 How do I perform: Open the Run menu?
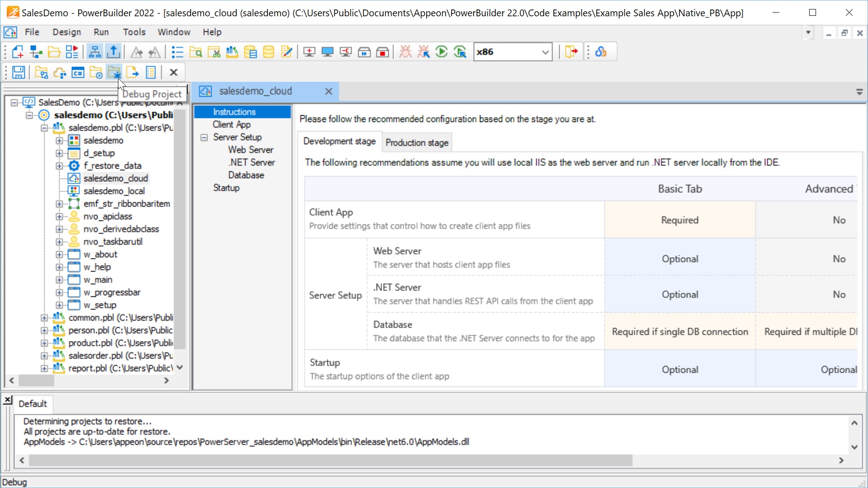point(101,32)
